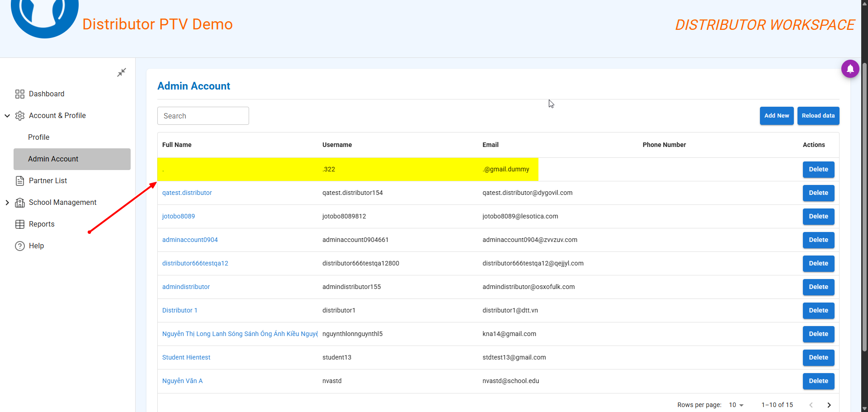Delete the Student Hientest account

point(818,358)
